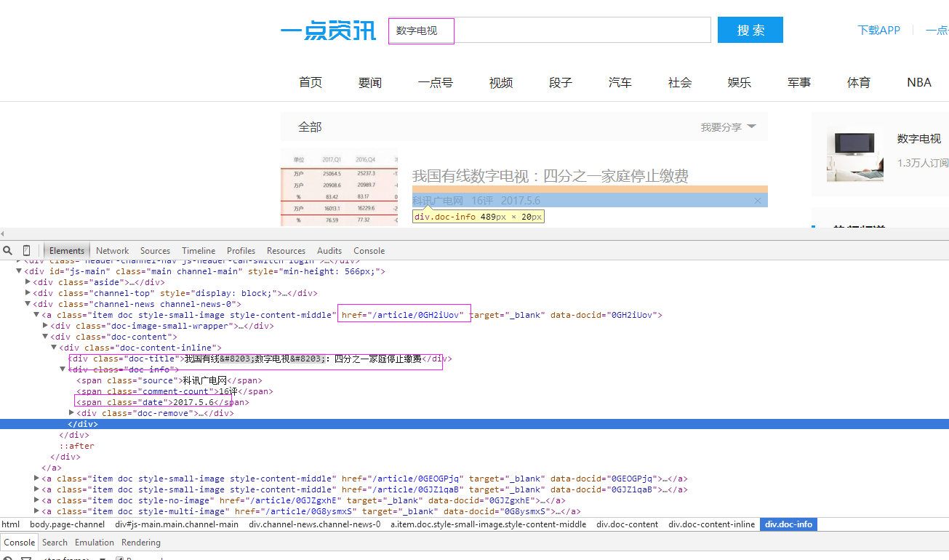
Task: Click the highlighted div.doc-info breadcrumb
Action: tap(788, 524)
